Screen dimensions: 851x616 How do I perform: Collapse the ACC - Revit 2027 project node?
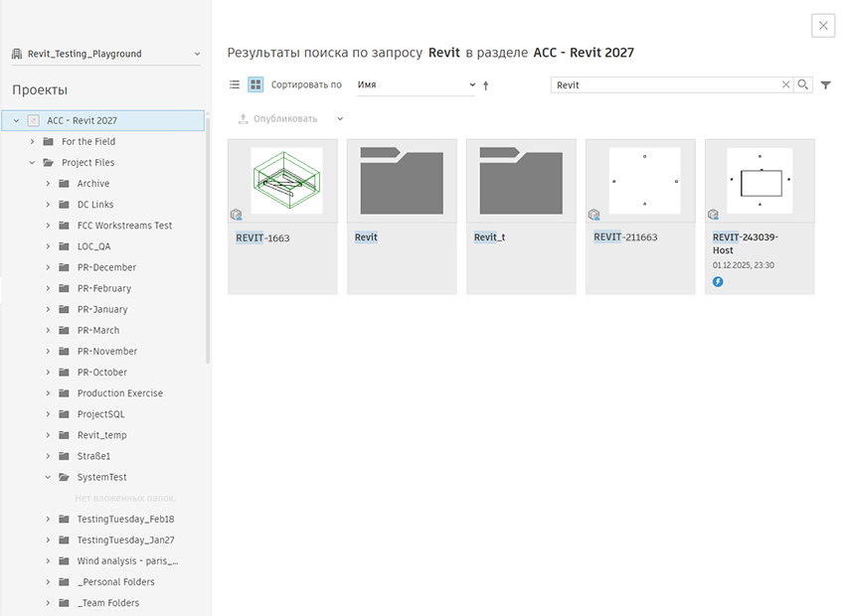pos(16,120)
